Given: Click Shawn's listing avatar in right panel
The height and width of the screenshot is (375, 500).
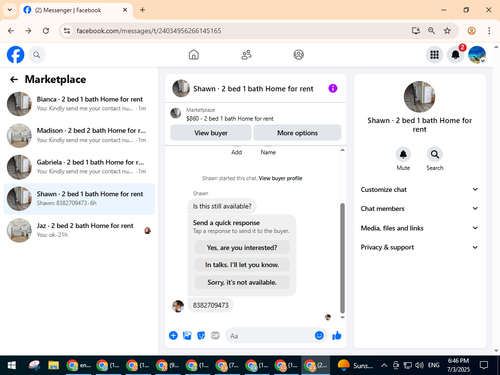Looking at the screenshot, I should [419, 97].
